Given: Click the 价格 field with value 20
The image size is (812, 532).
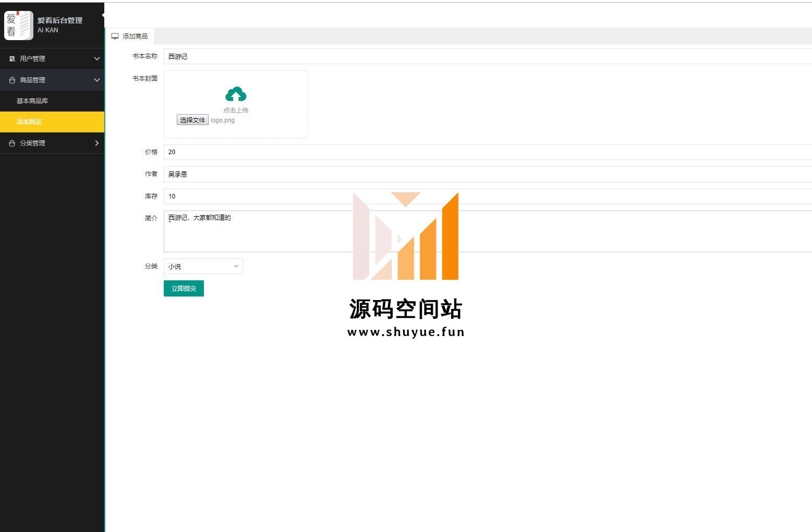Looking at the screenshot, I should click(x=488, y=152).
